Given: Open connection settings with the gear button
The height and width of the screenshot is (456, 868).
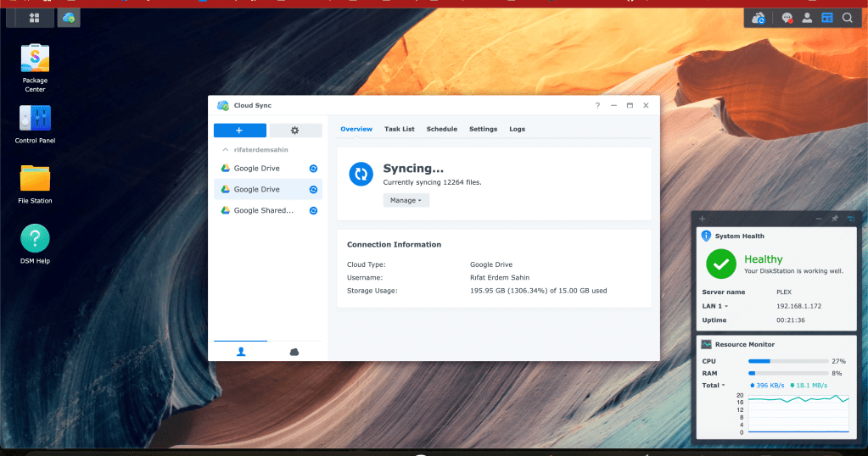Looking at the screenshot, I should pyautogui.click(x=295, y=131).
